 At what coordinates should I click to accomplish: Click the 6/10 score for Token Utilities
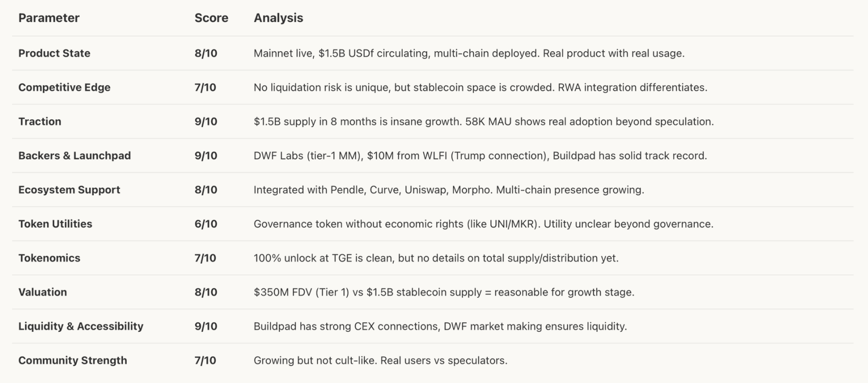[206, 224]
